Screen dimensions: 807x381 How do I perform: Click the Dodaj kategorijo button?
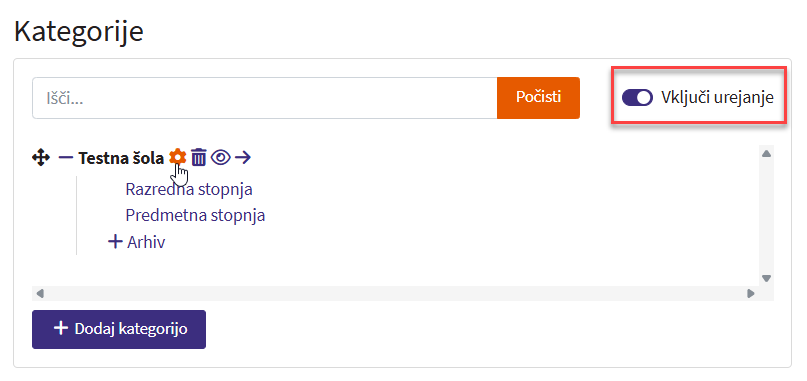pyautogui.click(x=119, y=329)
